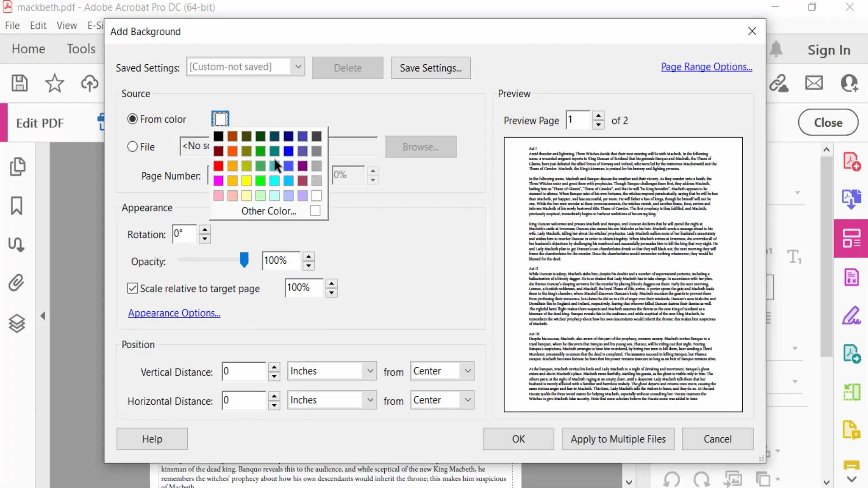This screenshot has width=868, height=488.
Task: Open the Layers panel icon
Action: coord(17,323)
